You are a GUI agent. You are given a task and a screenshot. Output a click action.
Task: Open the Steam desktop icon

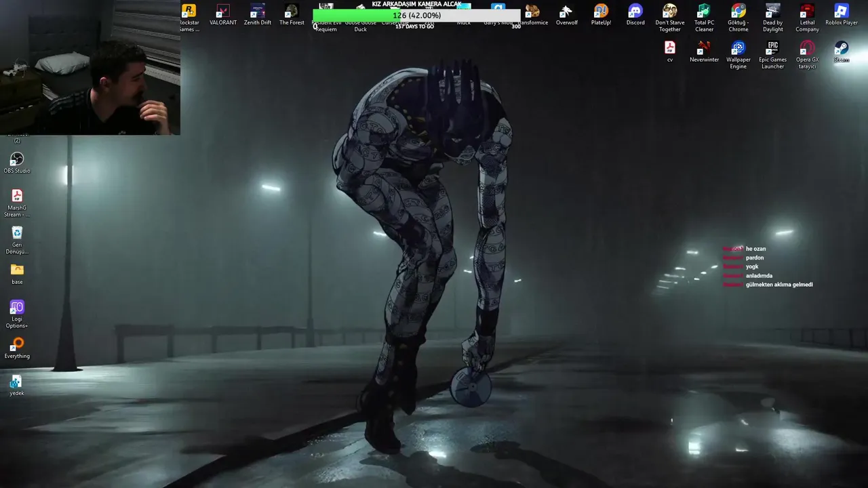842,52
